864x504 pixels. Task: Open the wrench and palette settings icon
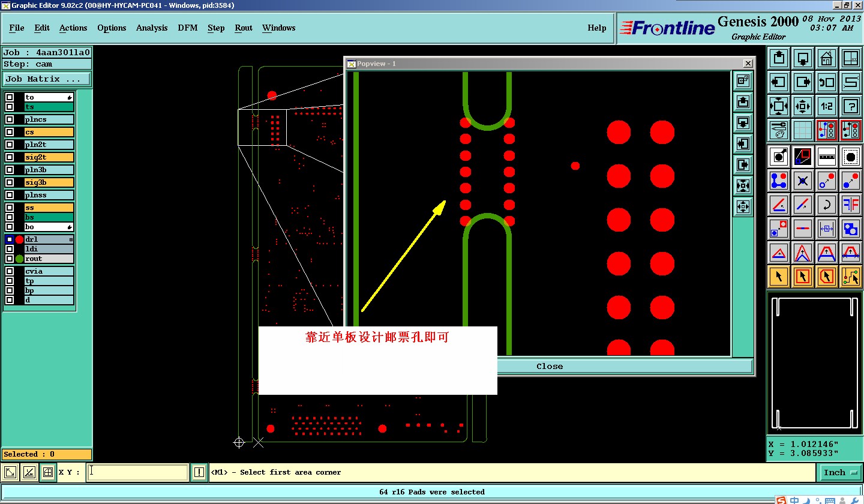[779, 130]
